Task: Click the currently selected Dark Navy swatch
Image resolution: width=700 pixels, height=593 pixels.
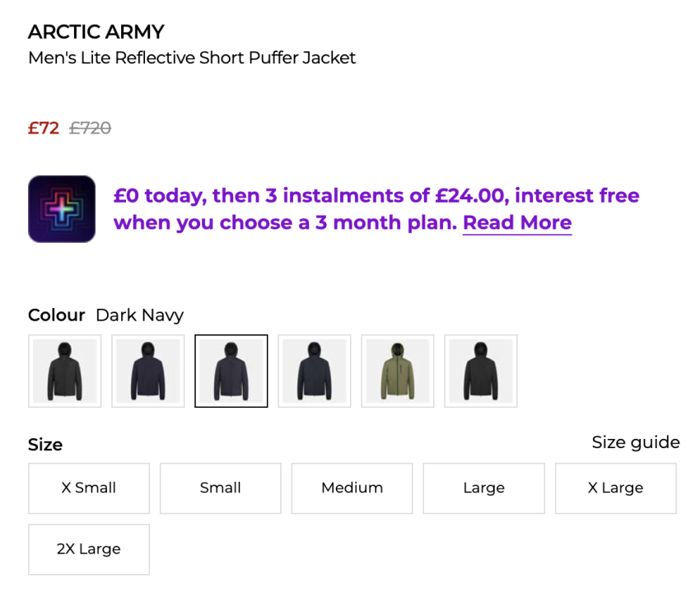Action: point(231,371)
